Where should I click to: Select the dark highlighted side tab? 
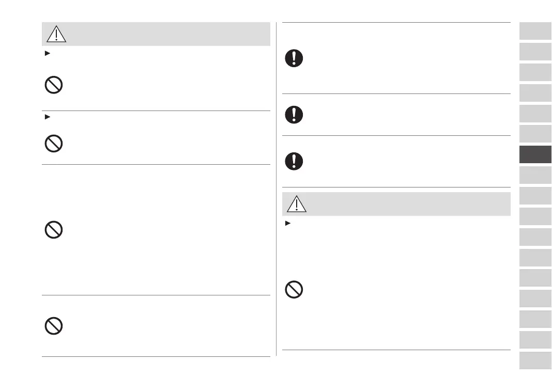535,154
